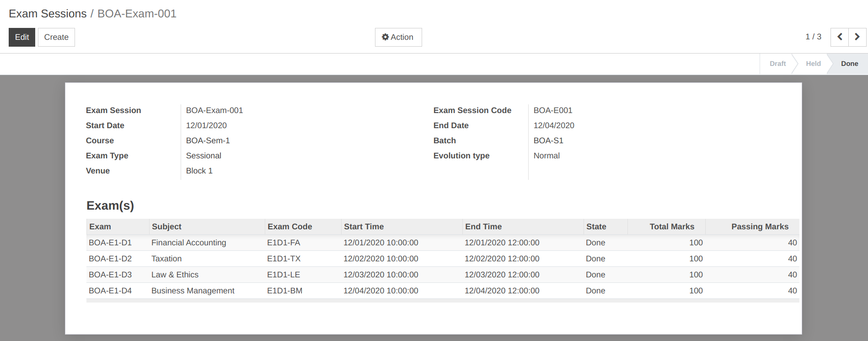The height and width of the screenshot is (341, 868).
Task: Select the Held status stage
Action: (813, 64)
